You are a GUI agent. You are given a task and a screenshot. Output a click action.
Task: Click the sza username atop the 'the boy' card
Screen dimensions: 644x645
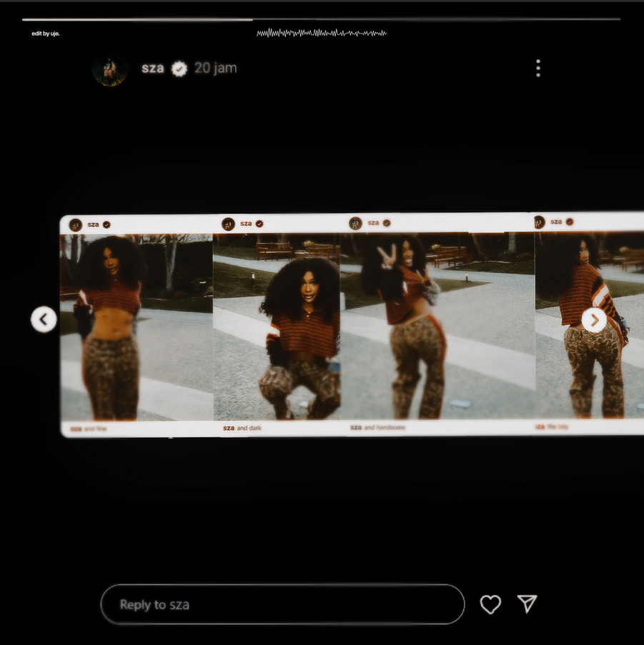(556, 221)
